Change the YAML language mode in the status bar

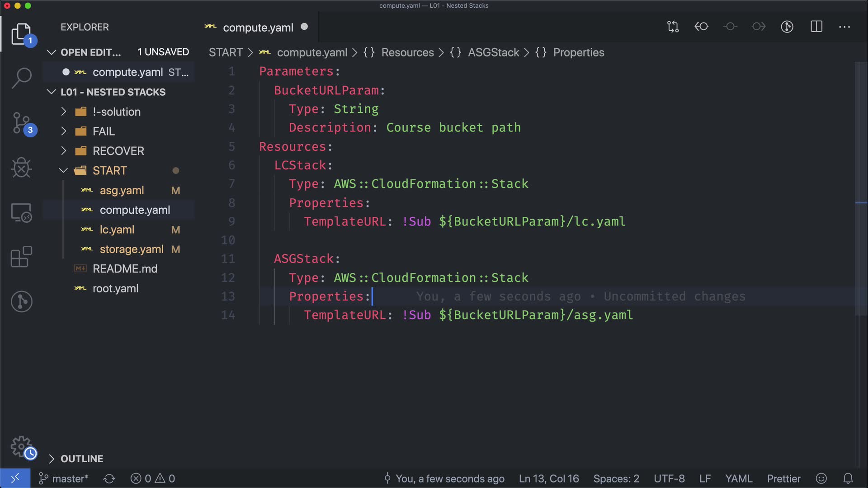coord(738,479)
